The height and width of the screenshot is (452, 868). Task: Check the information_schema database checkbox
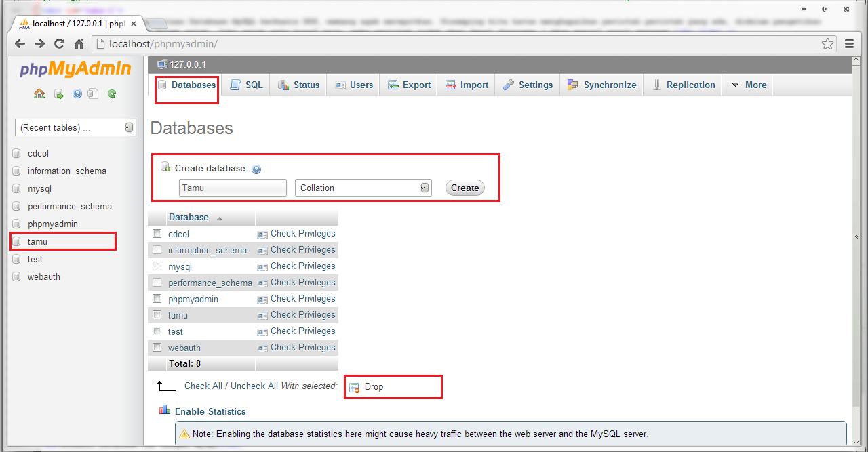click(157, 250)
